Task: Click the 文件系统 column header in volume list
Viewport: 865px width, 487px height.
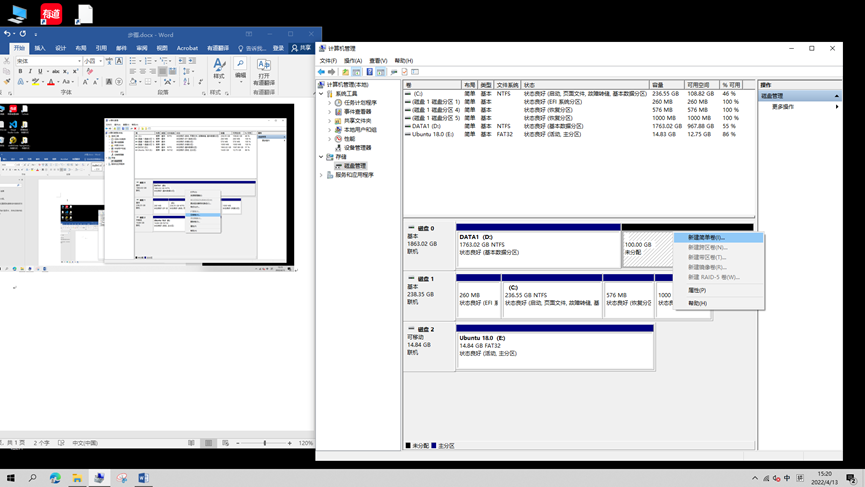Action: [507, 85]
